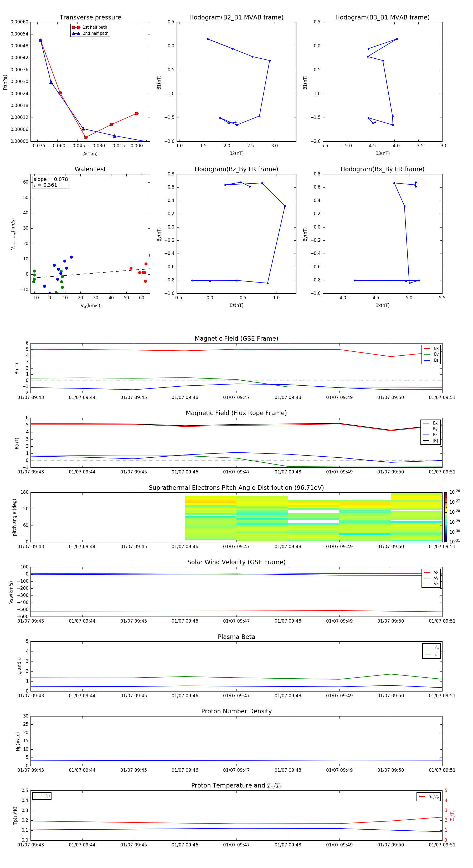The height and width of the screenshot is (868, 473).
Task: Click the Vy legend entry
Action: tap(431, 578)
